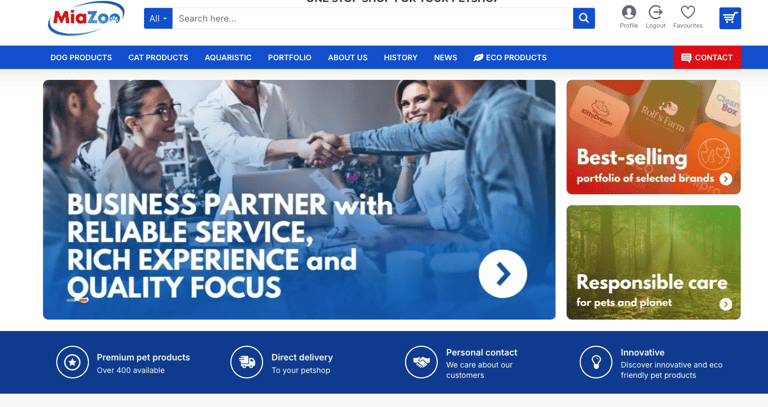768x407 pixels.
Task: Click the arrow on Best-selling banner
Action: 726,179
